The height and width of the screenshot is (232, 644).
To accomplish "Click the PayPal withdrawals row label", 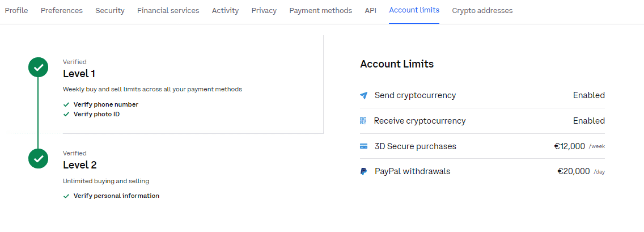I will (412, 171).
